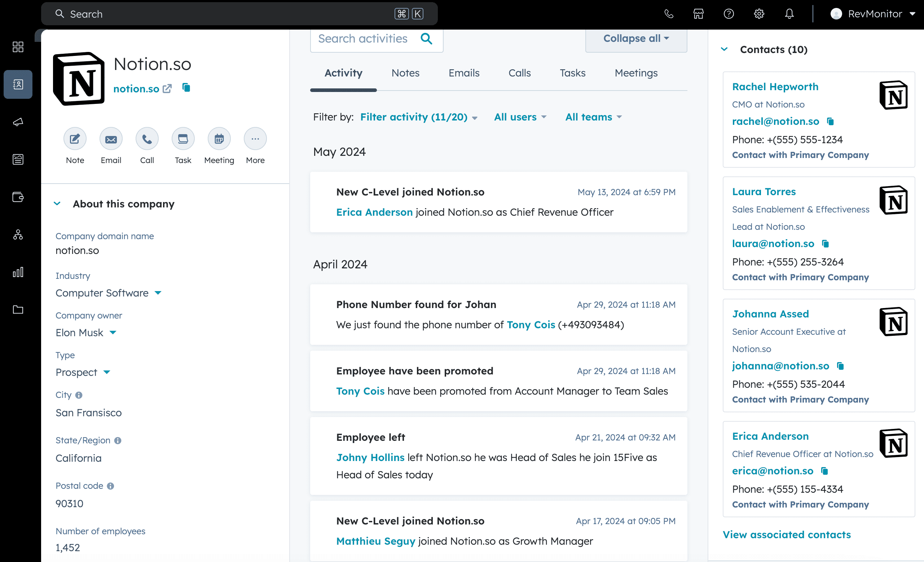Open Johny Hollins in Employee left activity
This screenshot has height=562, width=924.
click(370, 457)
